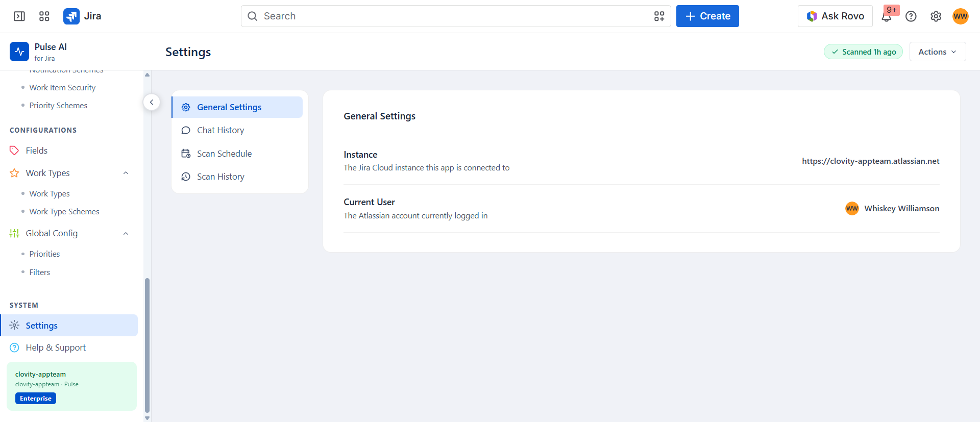Screen dimensions: 980x422
Task: Open Work Type Schemes
Action: [x=64, y=212]
